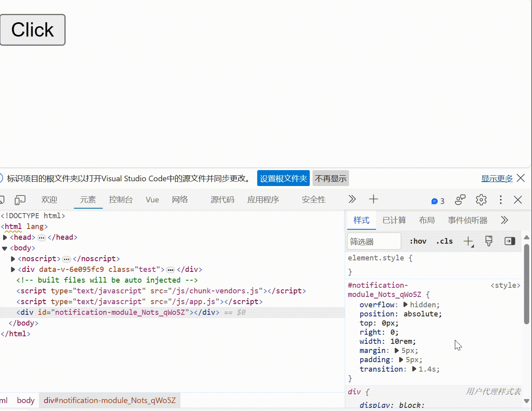Open the 显示更多 link
Screen dimensions: 532x411
click(x=497, y=178)
